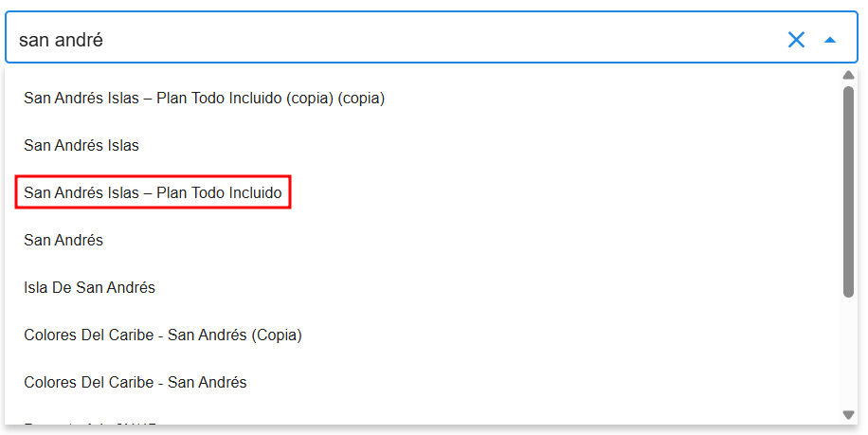Screen dimensions: 868x435
Task: Pick the 'Colores Del Caribe - San Andrés' option
Action: [x=136, y=382]
